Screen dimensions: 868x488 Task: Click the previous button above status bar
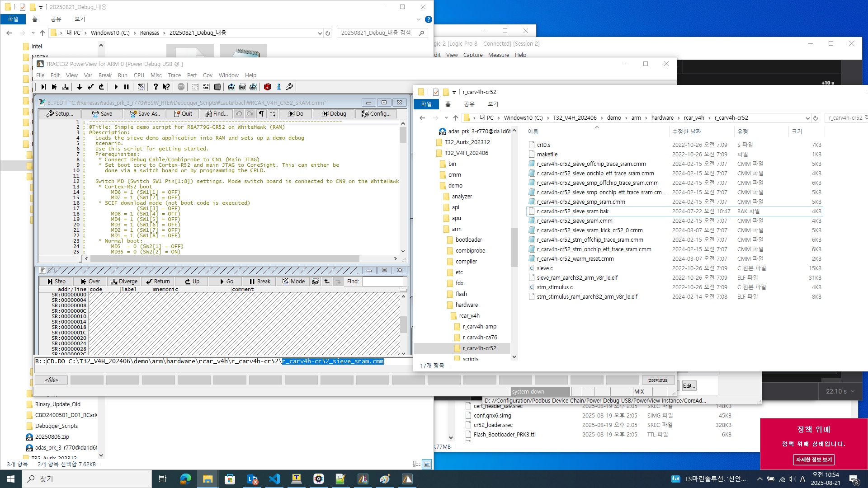click(657, 380)
